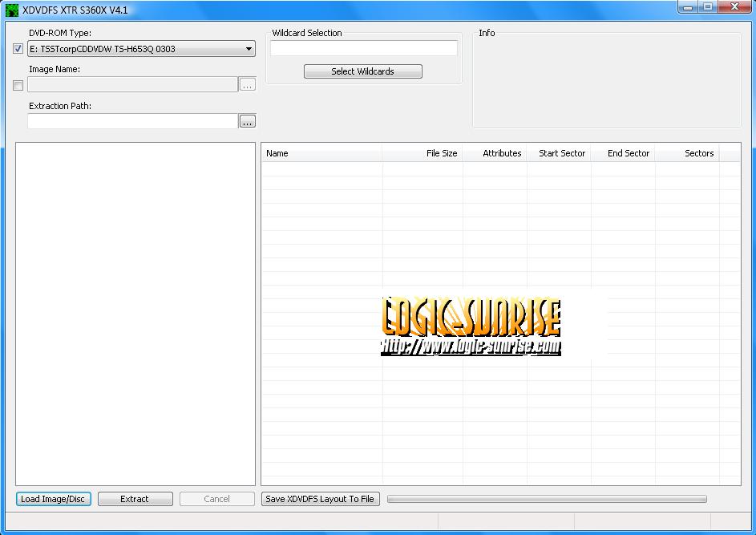Click the extraction progress bar

(547, 499)
